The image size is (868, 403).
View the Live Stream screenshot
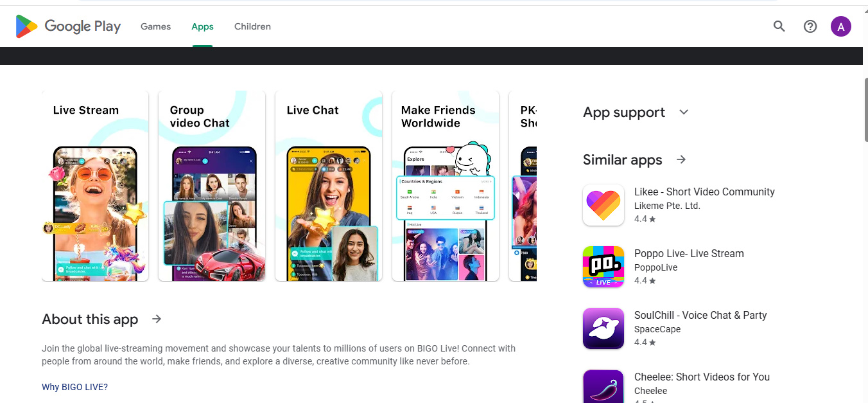(95, 186)
